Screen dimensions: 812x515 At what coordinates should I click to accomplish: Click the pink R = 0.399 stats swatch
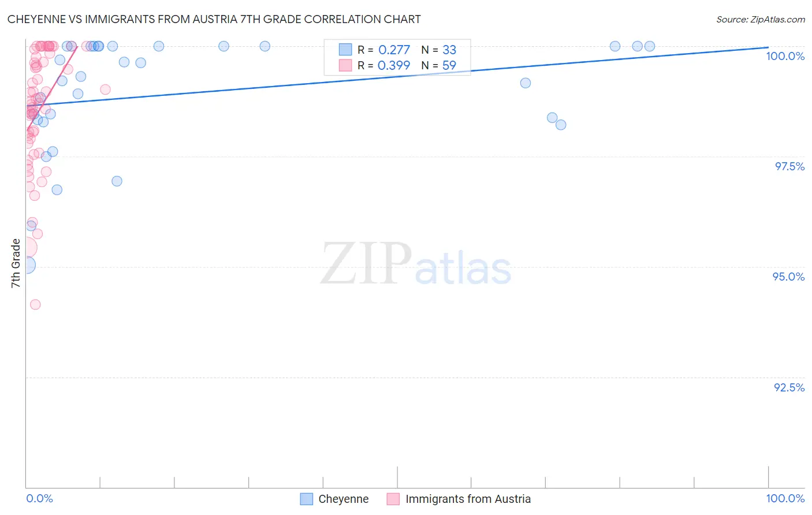tap(345, 65)
